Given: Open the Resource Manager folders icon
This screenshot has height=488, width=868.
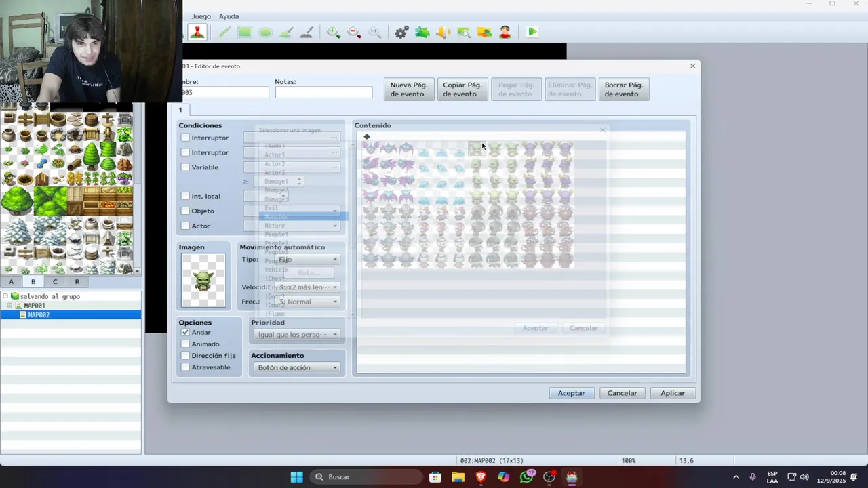Looking at the screenshot, I should 484,32.
